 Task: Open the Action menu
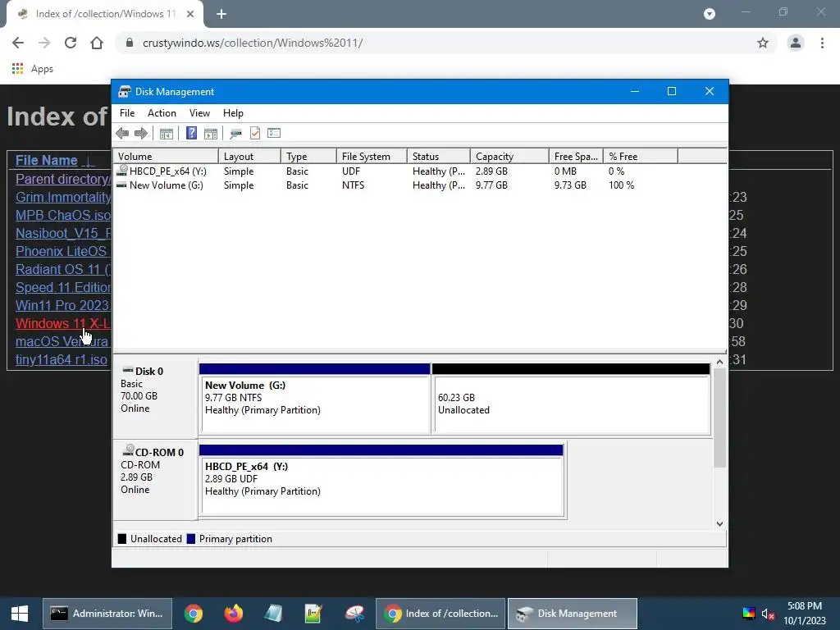pos(162,113)
